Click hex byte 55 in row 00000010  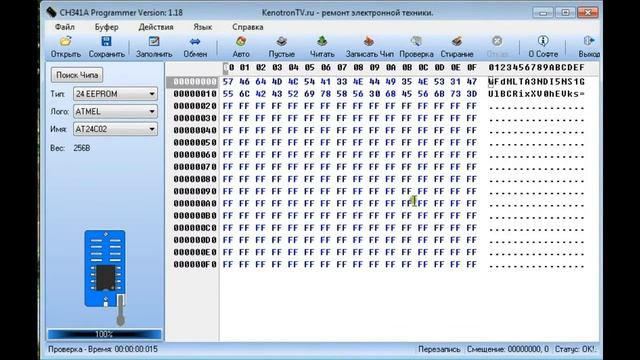[228, 94]
